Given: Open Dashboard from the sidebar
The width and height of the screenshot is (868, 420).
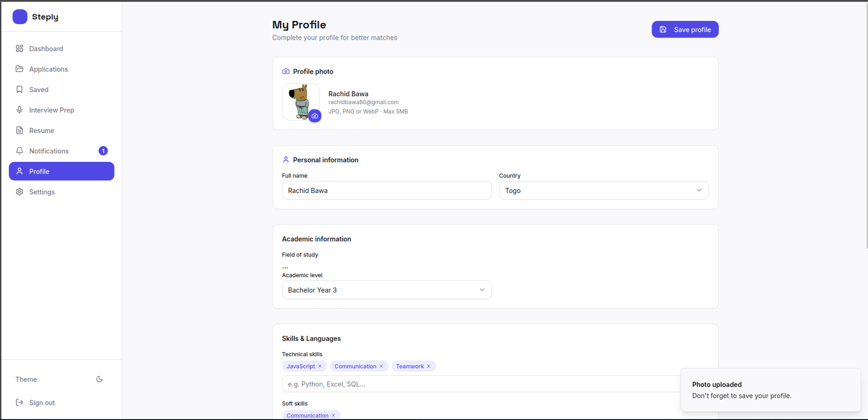Looking at the screenshot, I should click(x=46, y=49).
